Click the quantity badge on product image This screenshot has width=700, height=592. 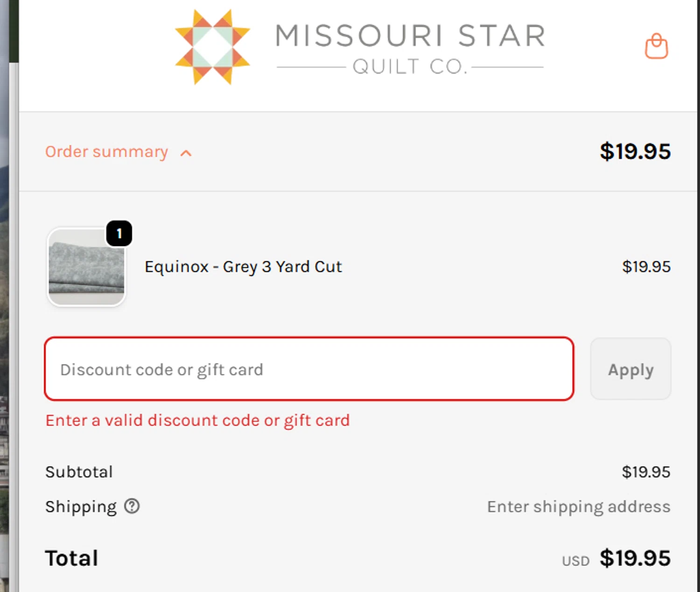coord(119,233)
